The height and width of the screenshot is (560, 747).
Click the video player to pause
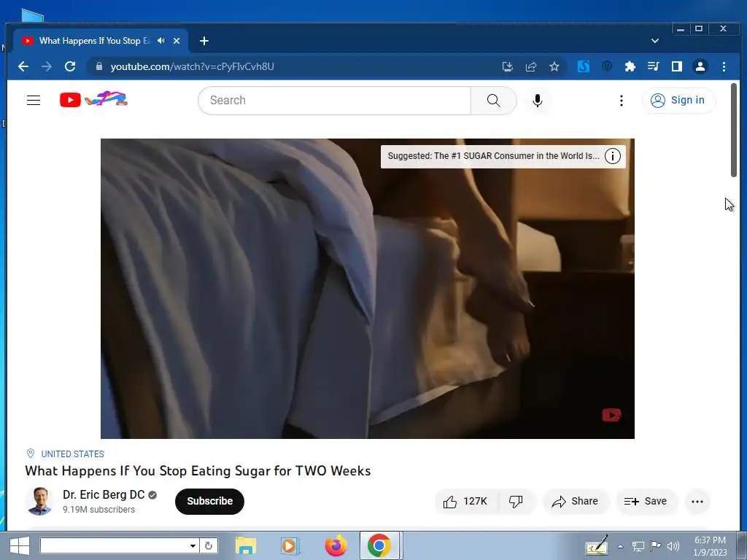point(368,289)
